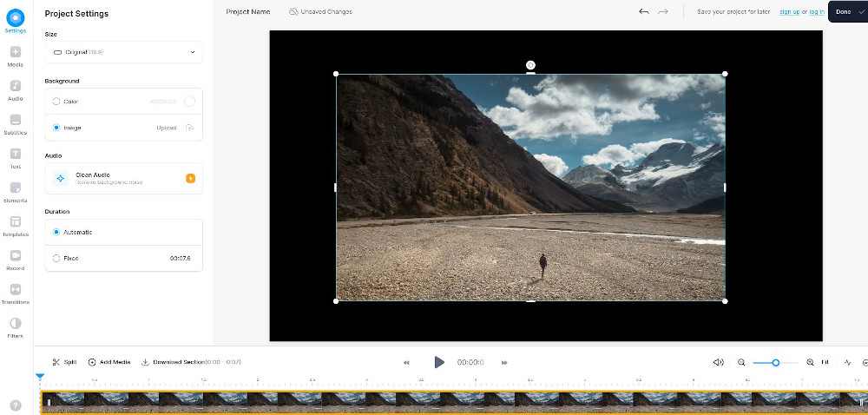
Task: Click the timeline zoom slider handle
Action: point(775,362)
